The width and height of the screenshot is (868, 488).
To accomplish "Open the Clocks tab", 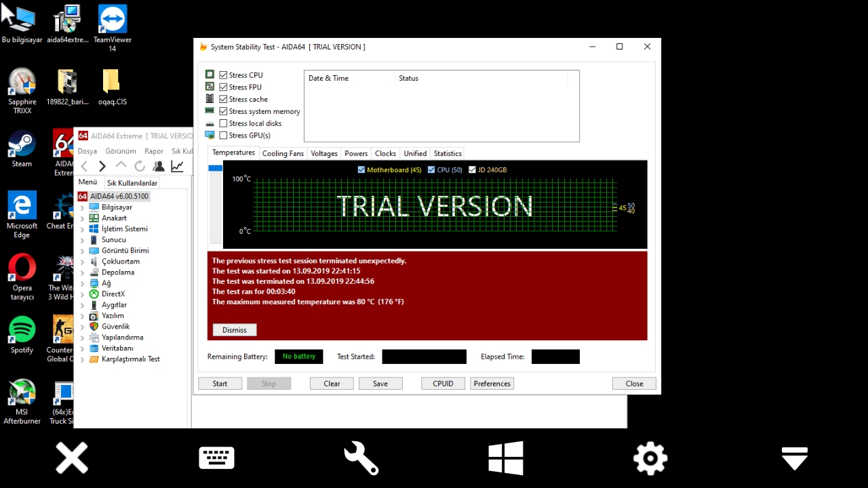I will point(385,154).
